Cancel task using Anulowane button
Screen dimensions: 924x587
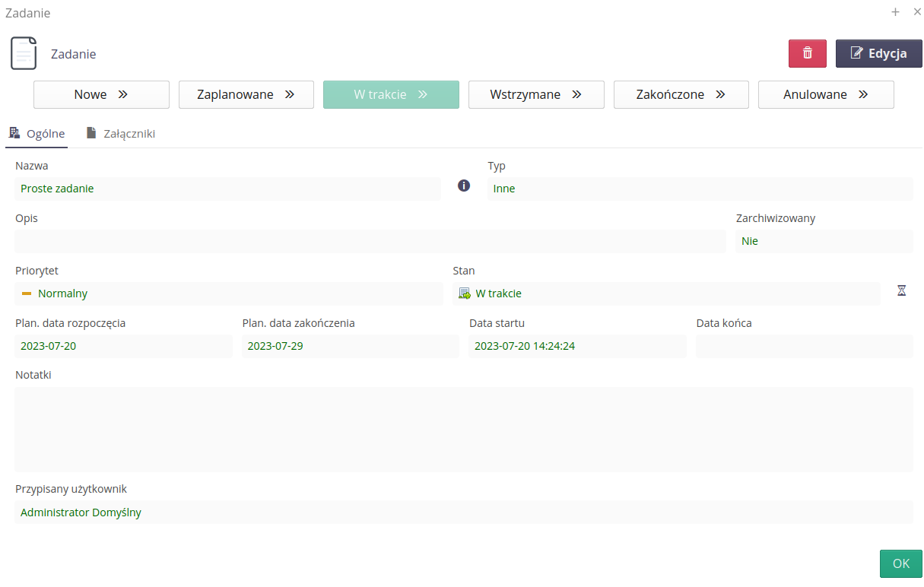(825, 95)
